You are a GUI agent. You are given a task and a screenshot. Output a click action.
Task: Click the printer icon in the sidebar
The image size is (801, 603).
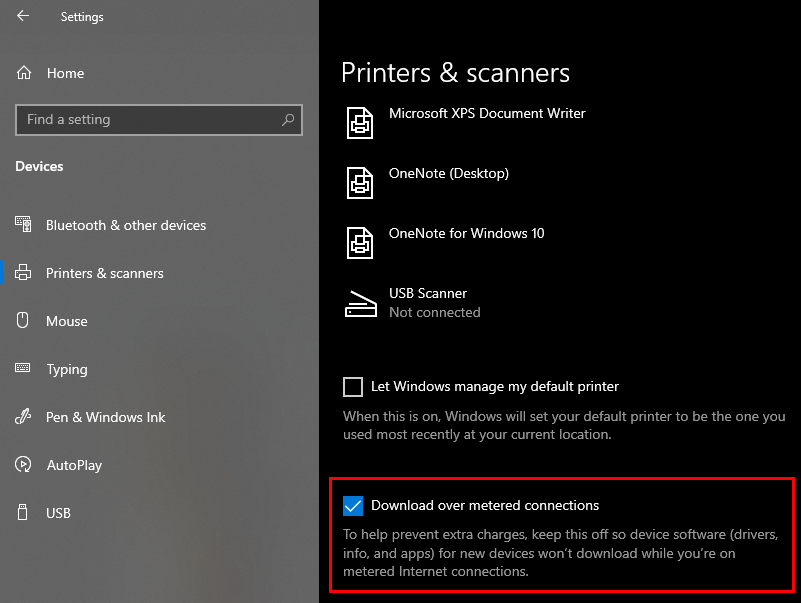pyautogui.click(x=23, y=272)
